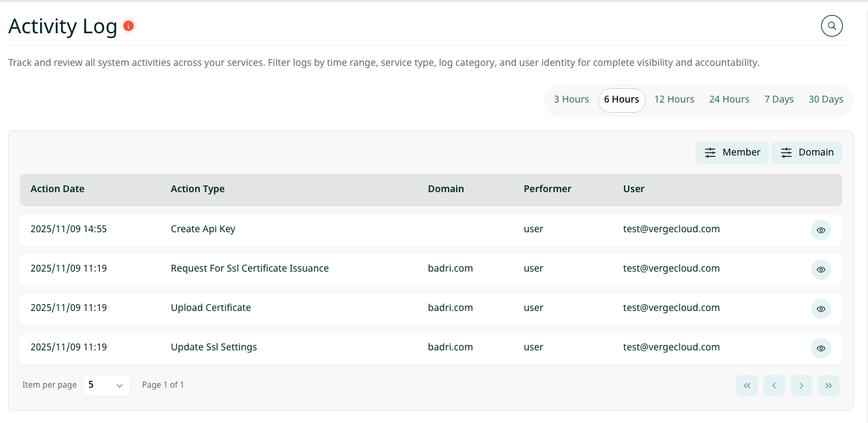View details of Request For Ssl Certificate Issuance

point(820,270)
